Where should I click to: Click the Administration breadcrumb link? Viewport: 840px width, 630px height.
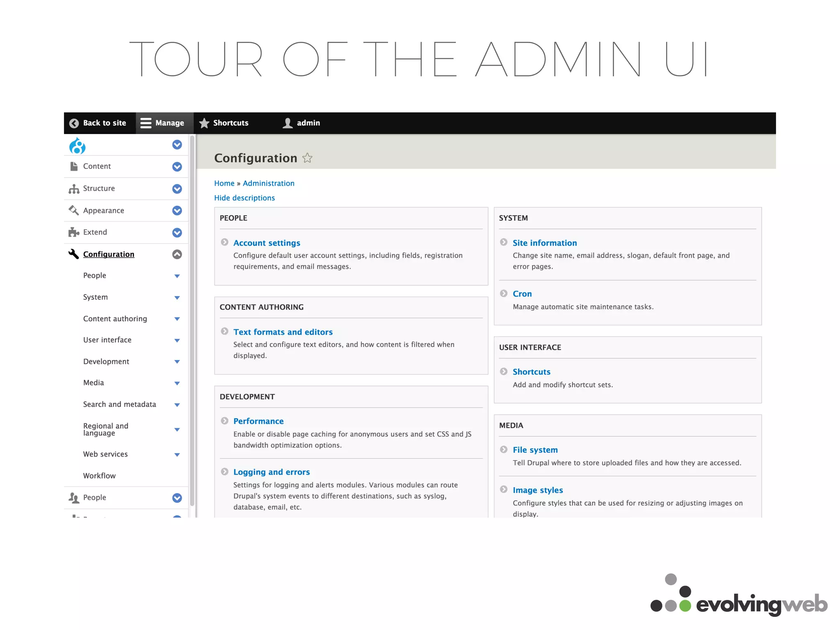(269, 183)
